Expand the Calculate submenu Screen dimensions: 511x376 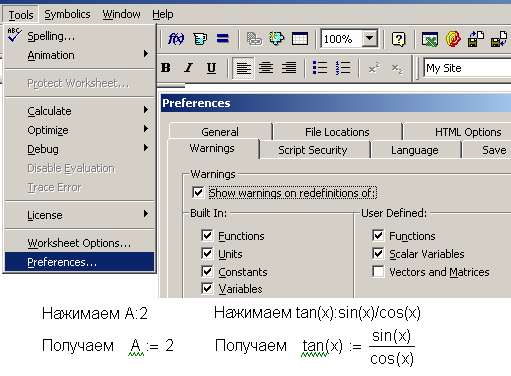[x=80, y=111]
